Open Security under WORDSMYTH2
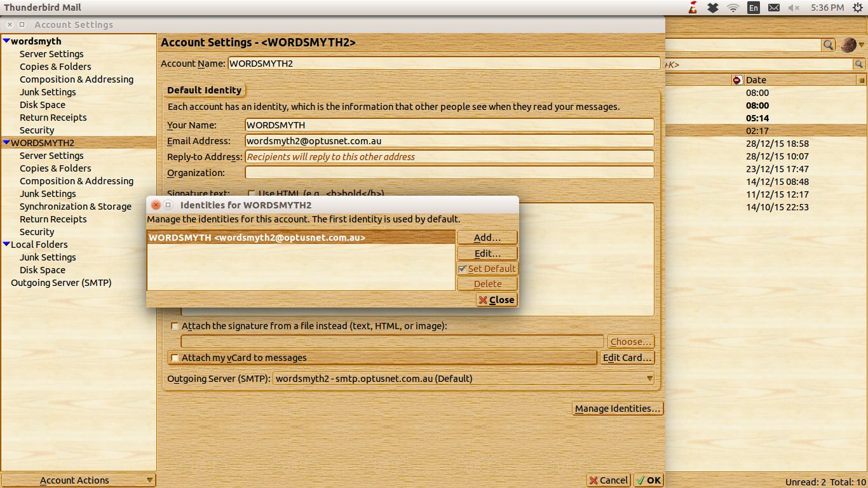The height and width of the screenshot is (488, 868). pos(37,232)
